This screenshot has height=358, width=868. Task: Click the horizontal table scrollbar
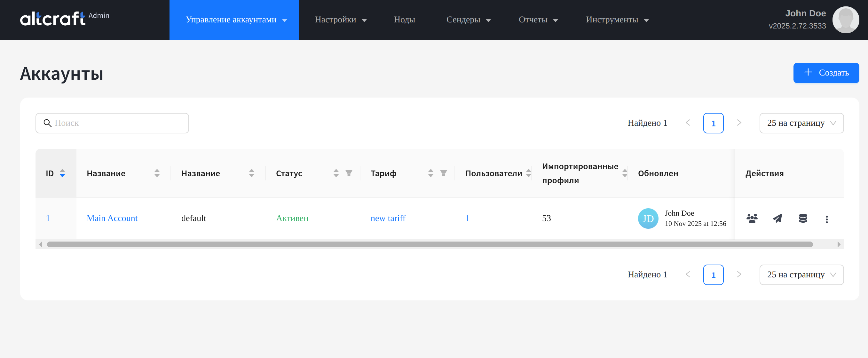click(x=430, y=244)
